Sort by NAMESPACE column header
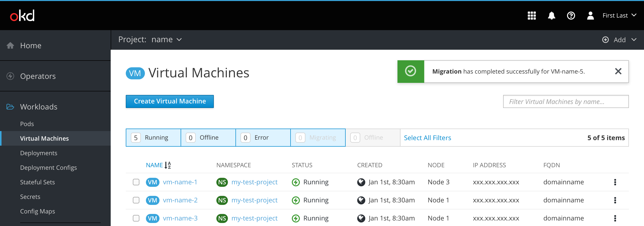The image size is (644, 226). pos(234,165)
